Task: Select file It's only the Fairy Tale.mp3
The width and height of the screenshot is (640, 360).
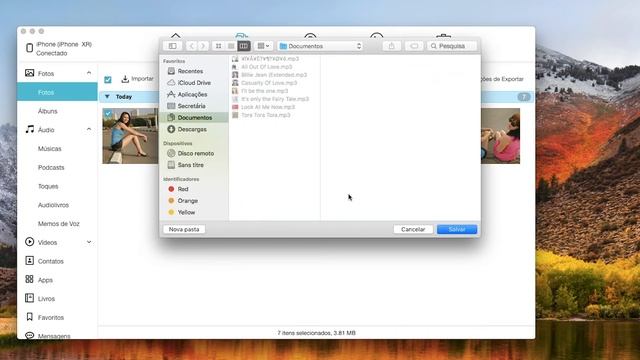Action: coord(275,99)
